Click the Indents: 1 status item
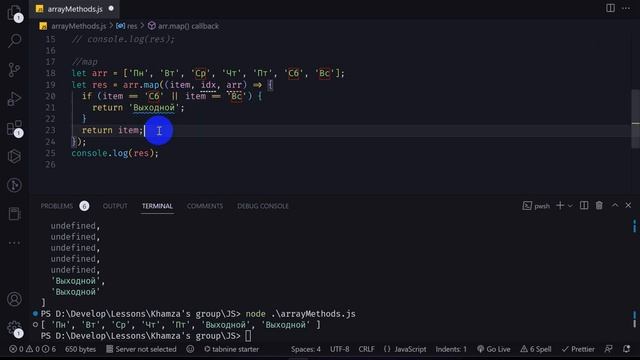 (x=451, y=349)
